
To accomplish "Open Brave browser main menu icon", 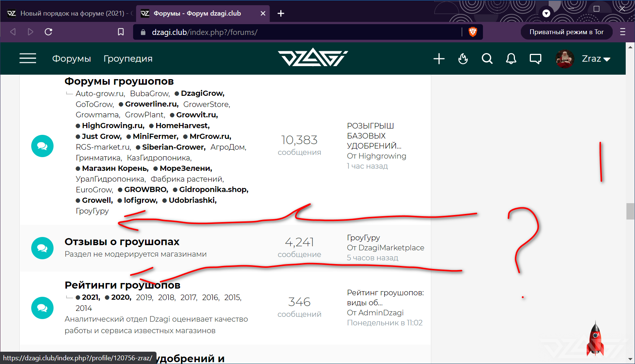I will [623, 32].
